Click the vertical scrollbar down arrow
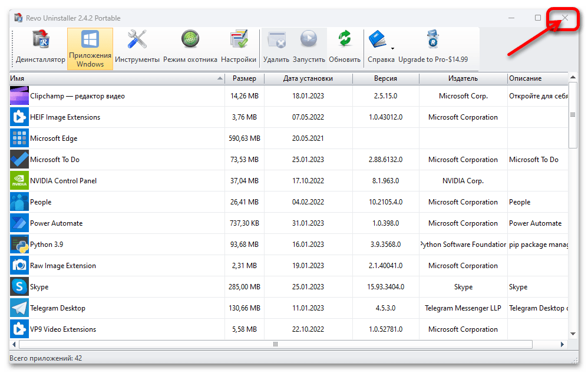 [x=573, y=334]
